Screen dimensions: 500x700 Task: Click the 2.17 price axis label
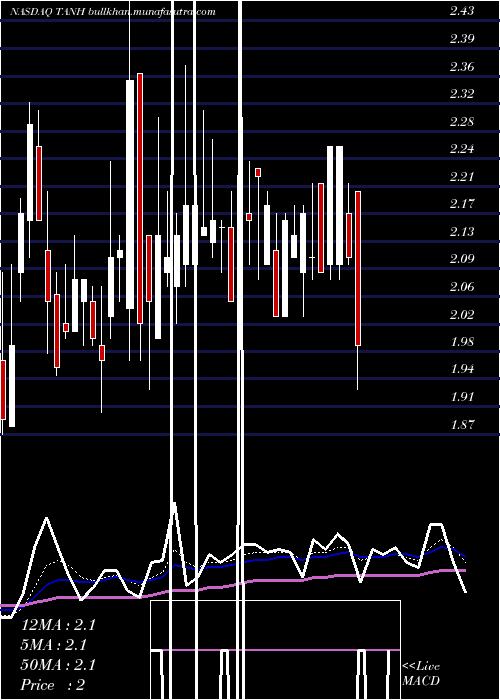(x=462, y=204)
